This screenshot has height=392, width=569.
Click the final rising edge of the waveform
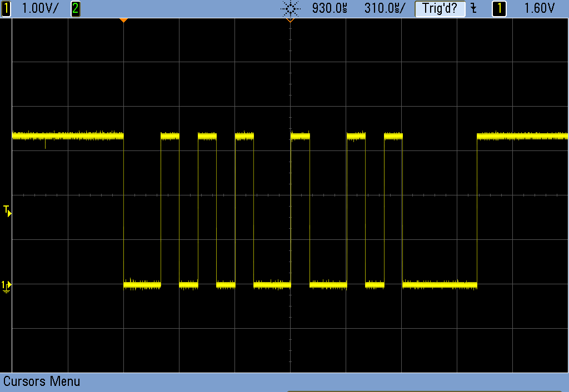[477, 211]
